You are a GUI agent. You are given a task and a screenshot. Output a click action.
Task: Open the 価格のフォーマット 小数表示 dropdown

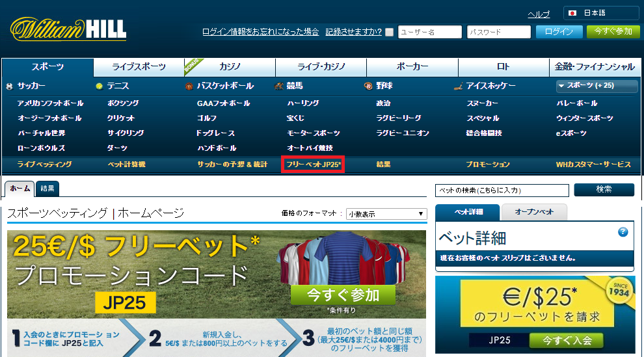[386, 214]
